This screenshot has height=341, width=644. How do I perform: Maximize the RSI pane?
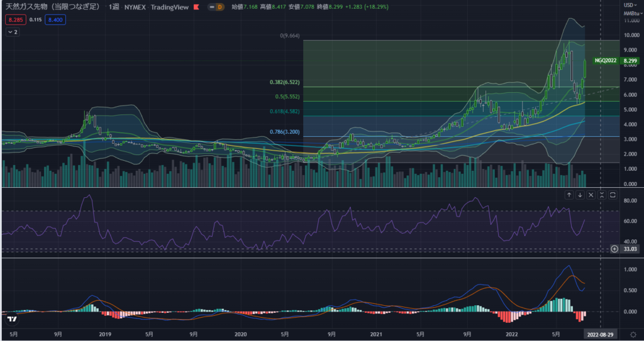click(613, 195)
